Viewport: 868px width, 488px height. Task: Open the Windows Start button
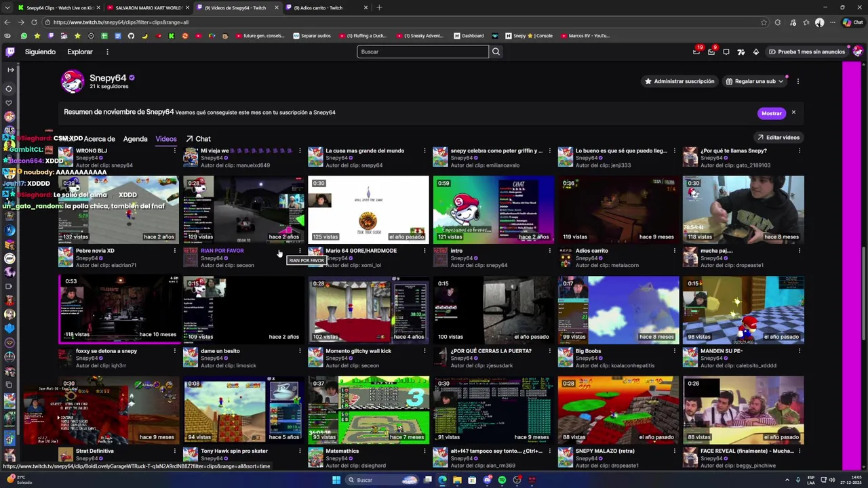pyautogui.click(x=336, y=480)
